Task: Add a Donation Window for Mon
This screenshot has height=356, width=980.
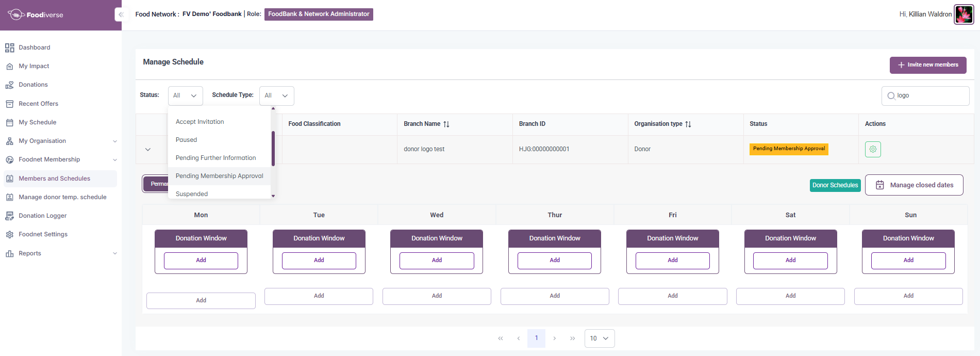Action: click(x=201, y=261)
